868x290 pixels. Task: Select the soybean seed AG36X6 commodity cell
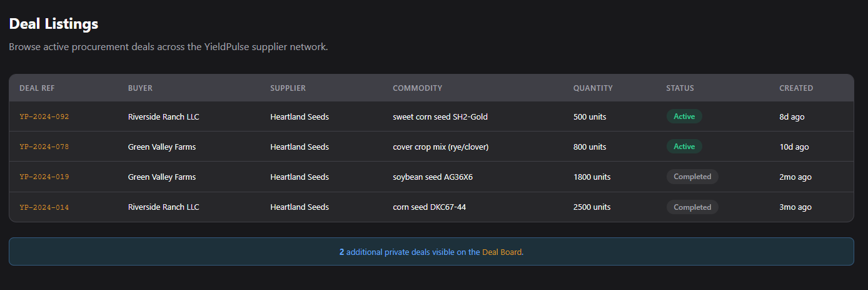[x=433, y=177]
